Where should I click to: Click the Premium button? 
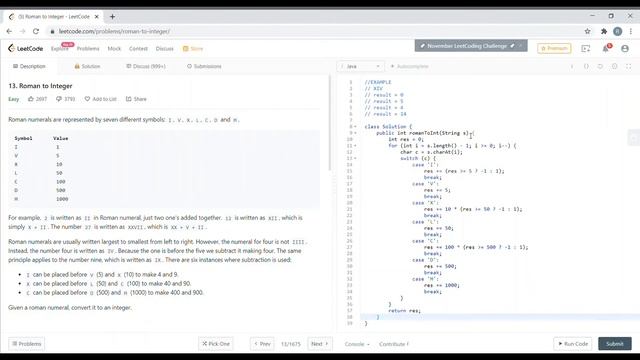[x=554, y=48]
